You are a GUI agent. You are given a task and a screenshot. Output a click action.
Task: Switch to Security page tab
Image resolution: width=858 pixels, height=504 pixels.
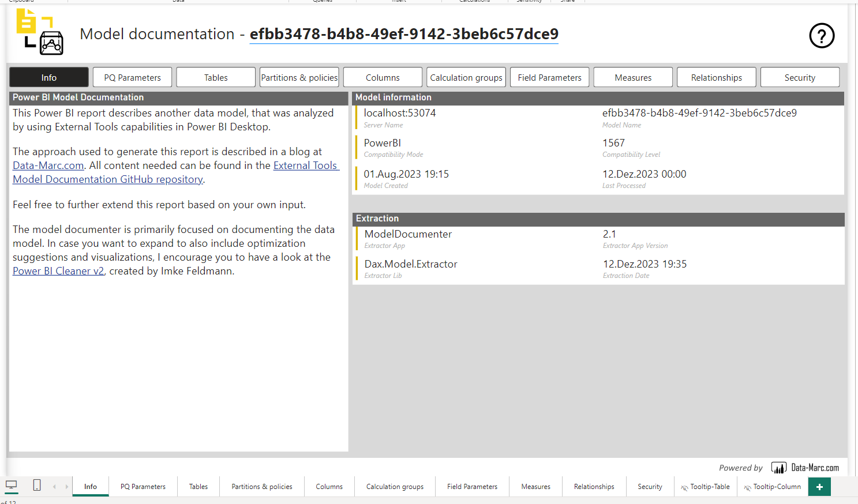650,487
